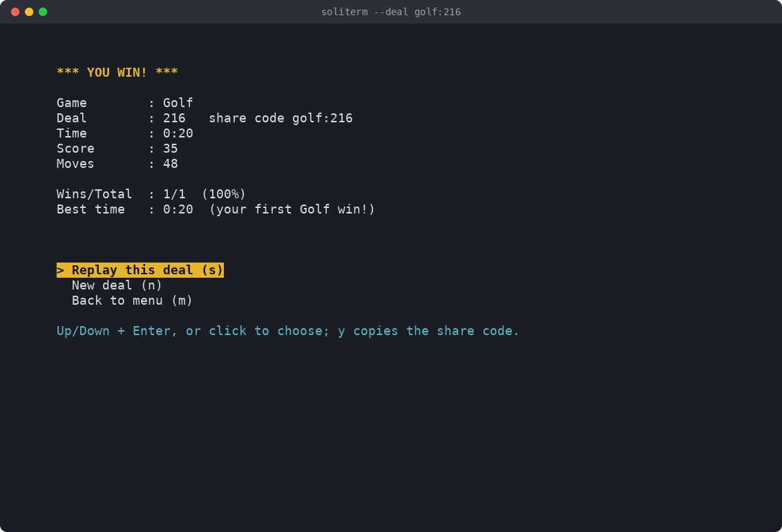782x532 pixels.
Task: Click the Score value 35
Action: tap(171, 149)
